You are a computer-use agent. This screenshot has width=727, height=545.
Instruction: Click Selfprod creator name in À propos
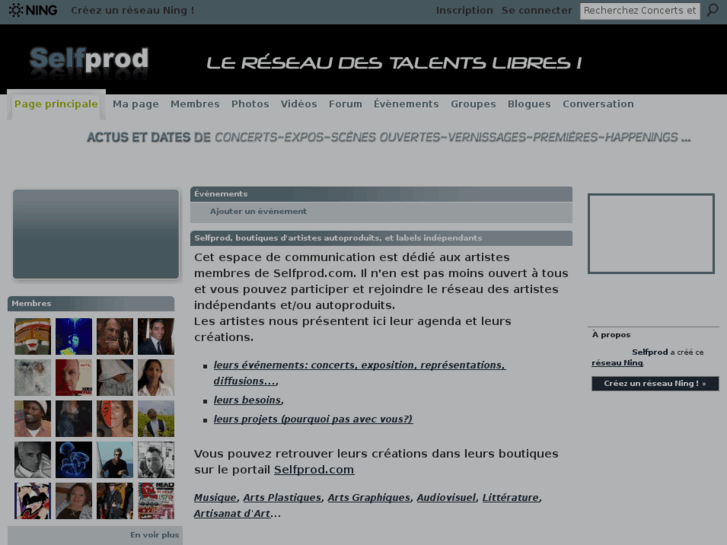[650, 352]
